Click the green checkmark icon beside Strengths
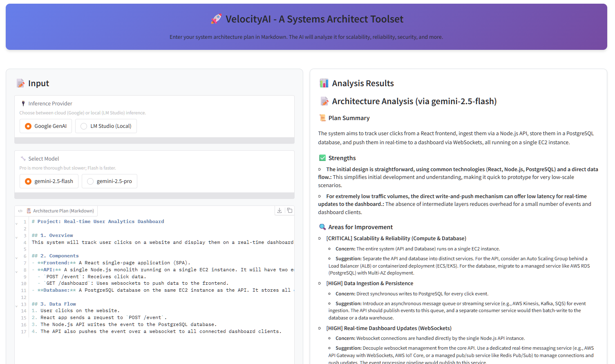 coord(322,158)
